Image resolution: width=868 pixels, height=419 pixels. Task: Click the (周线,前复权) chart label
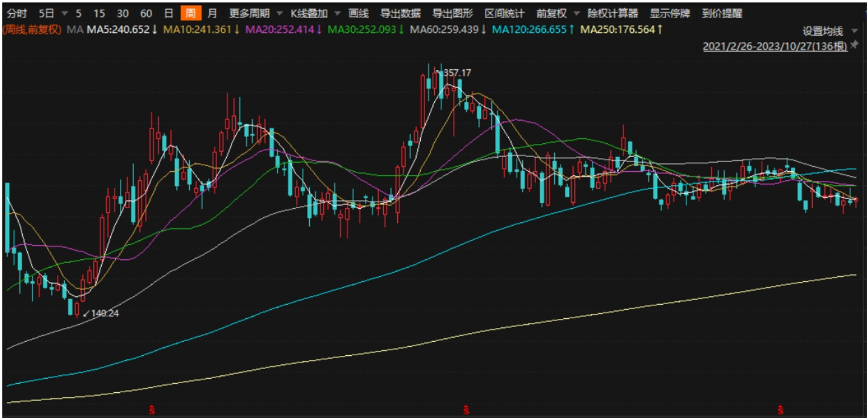32,29
